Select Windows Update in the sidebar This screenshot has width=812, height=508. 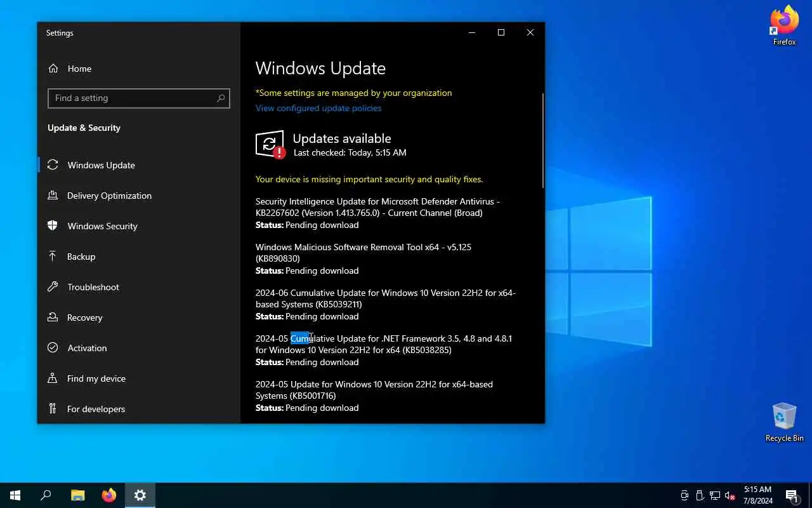point(138,165)
